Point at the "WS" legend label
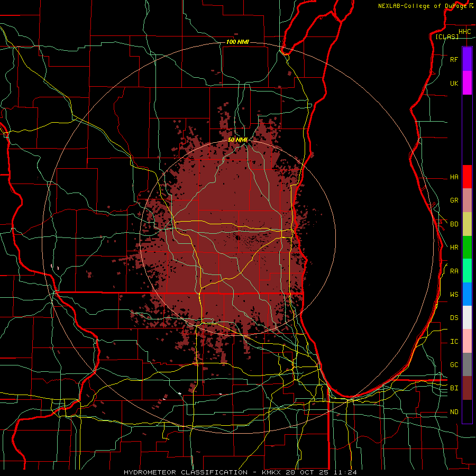Viewport: 476px width, 476px height. coord(454,295)
